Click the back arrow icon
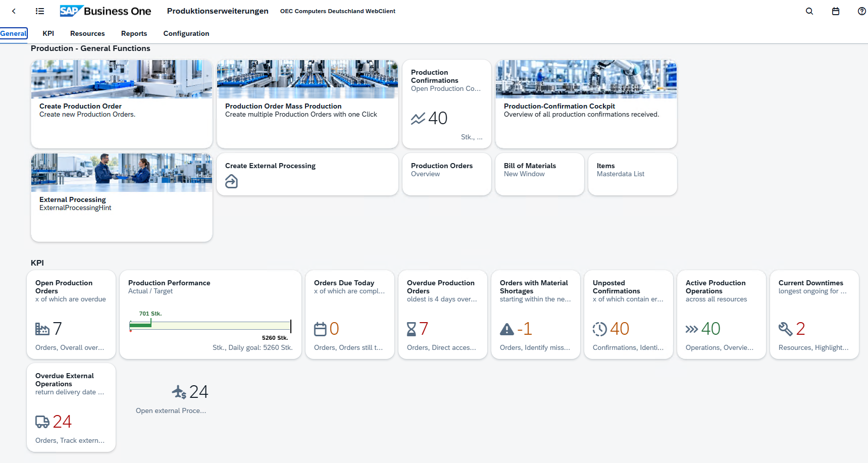 14,11
